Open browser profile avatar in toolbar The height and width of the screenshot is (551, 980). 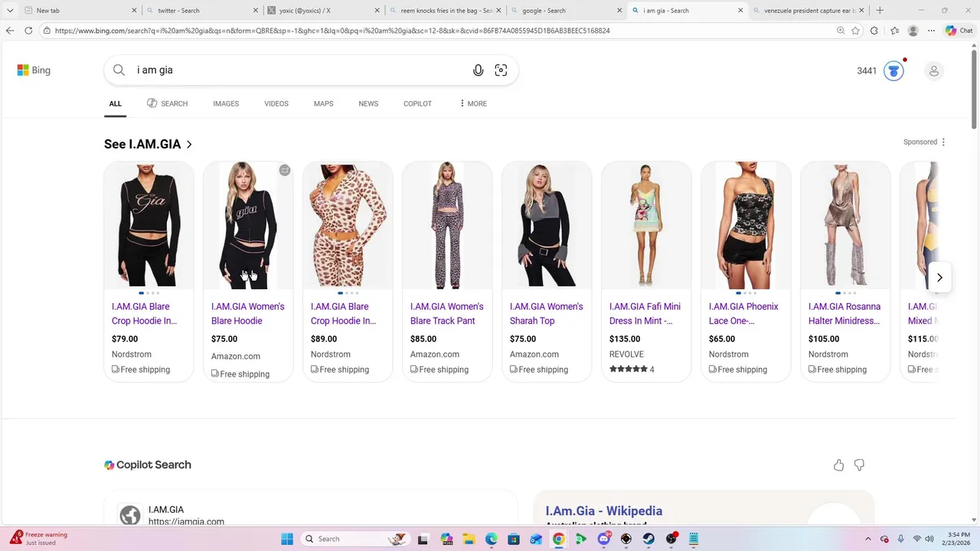click(x=913, y=31)
